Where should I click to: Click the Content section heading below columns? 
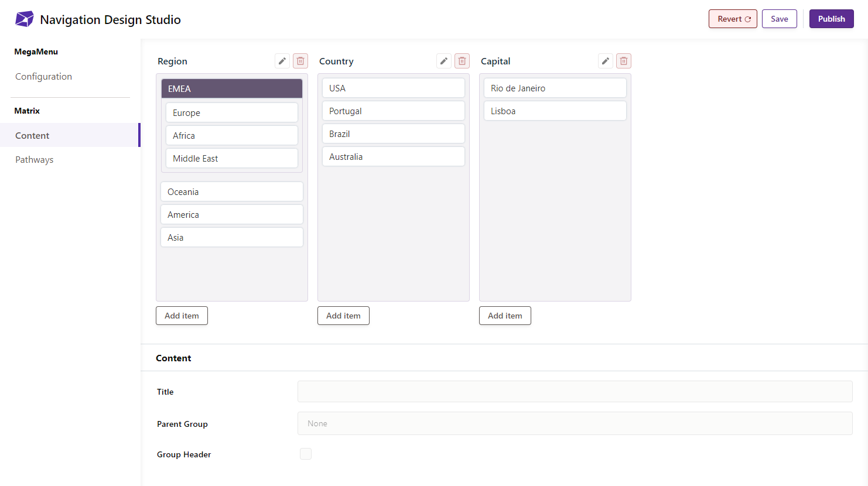(x=173, y=358)
